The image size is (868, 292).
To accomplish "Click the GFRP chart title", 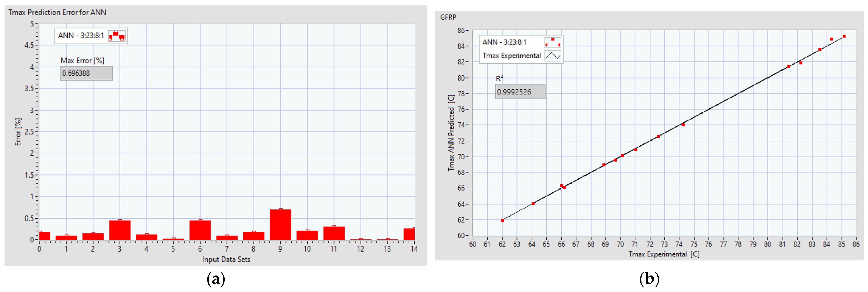I will tap(448, 17).
